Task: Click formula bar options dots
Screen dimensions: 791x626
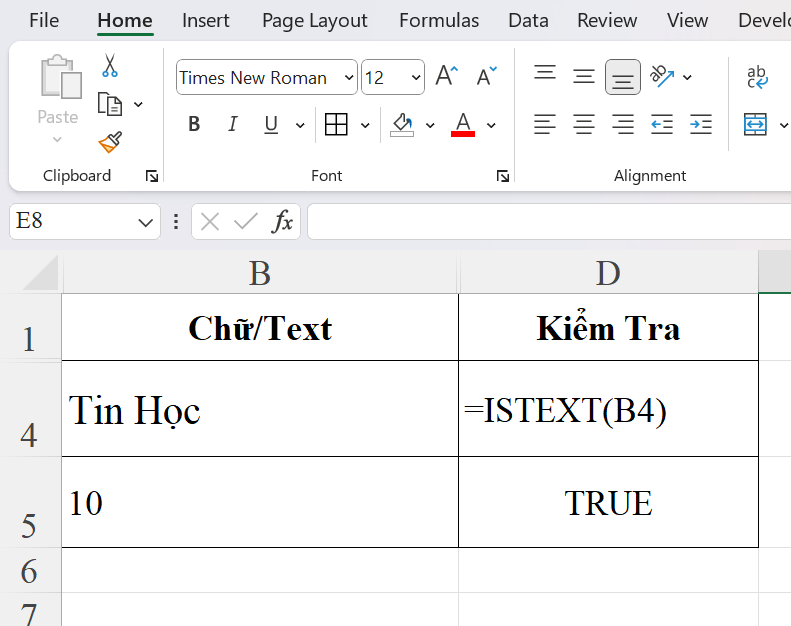Action: pyautogui.click(x=176, y=221)
